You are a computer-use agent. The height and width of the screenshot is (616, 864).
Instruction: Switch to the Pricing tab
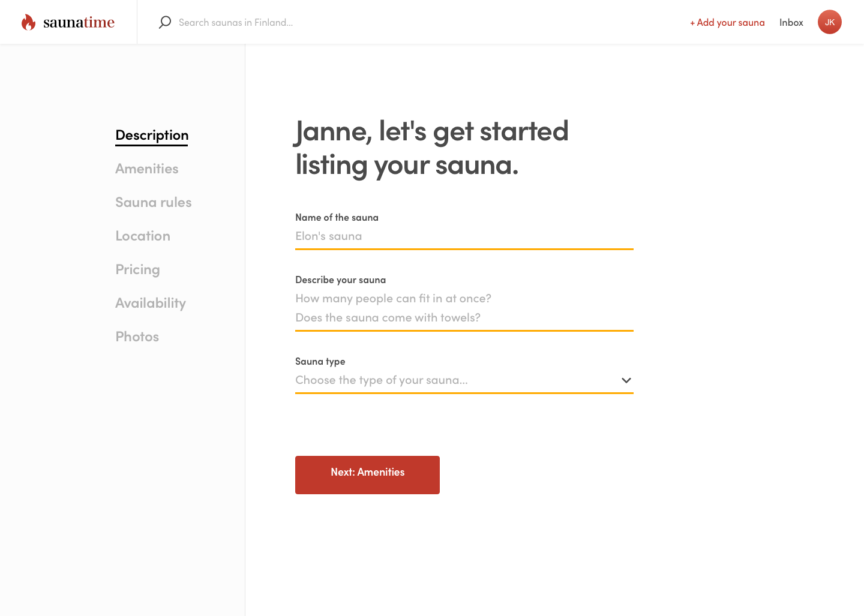[138, 270]
